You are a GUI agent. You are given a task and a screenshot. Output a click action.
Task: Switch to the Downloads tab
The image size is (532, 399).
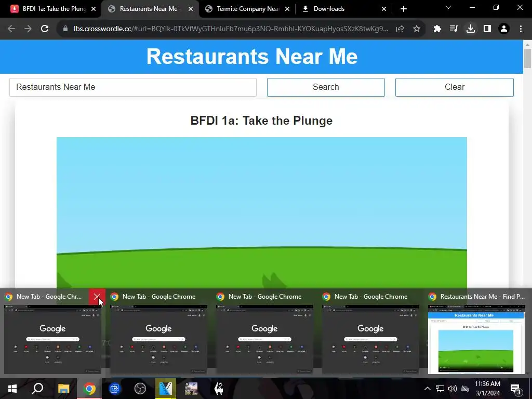click(343, 9)
